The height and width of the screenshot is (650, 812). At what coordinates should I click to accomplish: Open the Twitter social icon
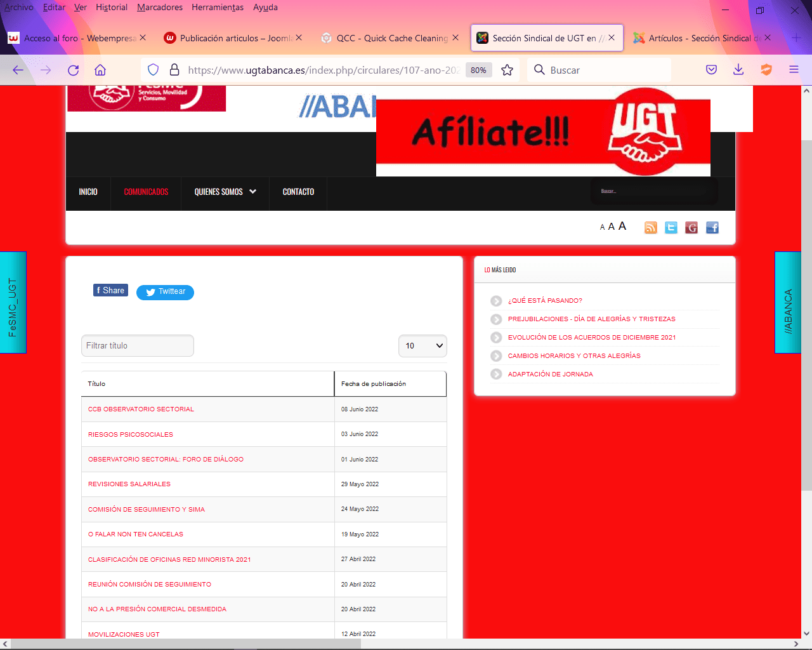(x=671, y=228)
